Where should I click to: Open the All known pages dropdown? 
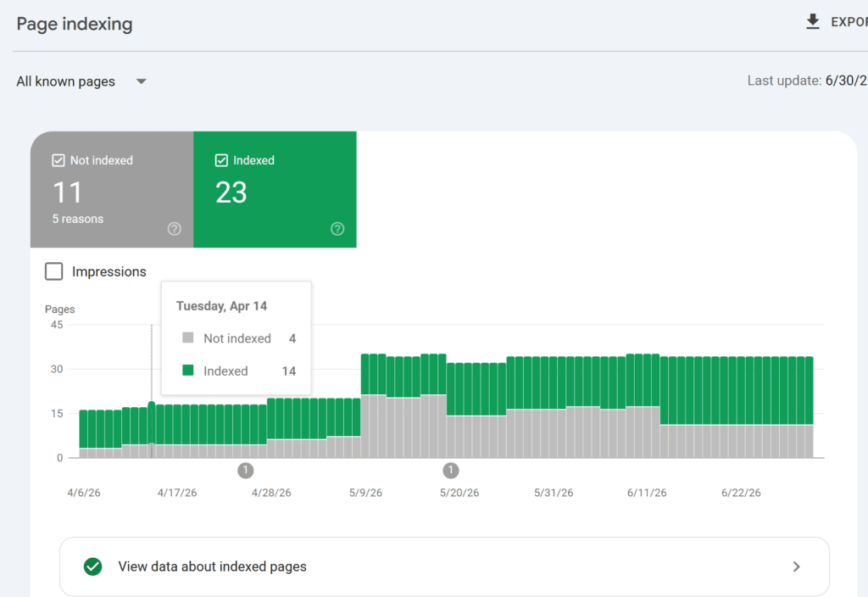coord(81,81)
